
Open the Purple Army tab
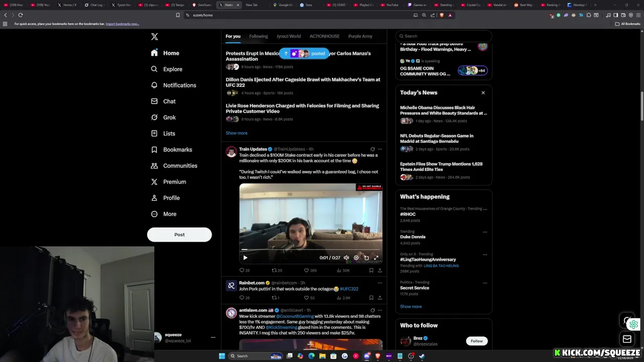(360, 36)
